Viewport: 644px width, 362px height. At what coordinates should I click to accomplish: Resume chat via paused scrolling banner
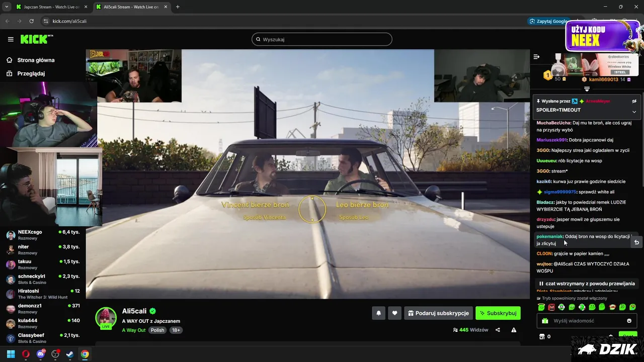pyautogui.click(x=587, y=284)
